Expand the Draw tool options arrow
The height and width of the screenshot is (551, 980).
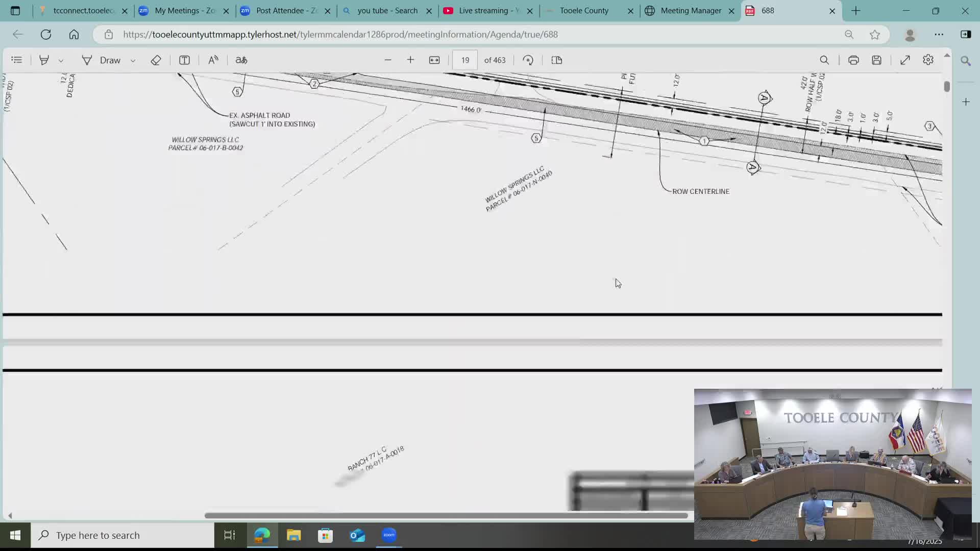[133, 61]
